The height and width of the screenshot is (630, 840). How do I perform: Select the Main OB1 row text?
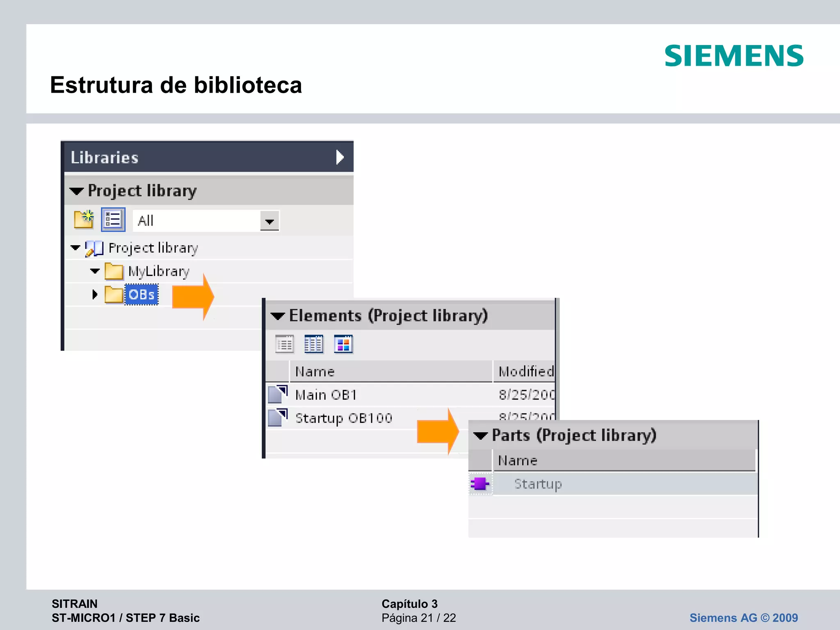click(326, 395)
